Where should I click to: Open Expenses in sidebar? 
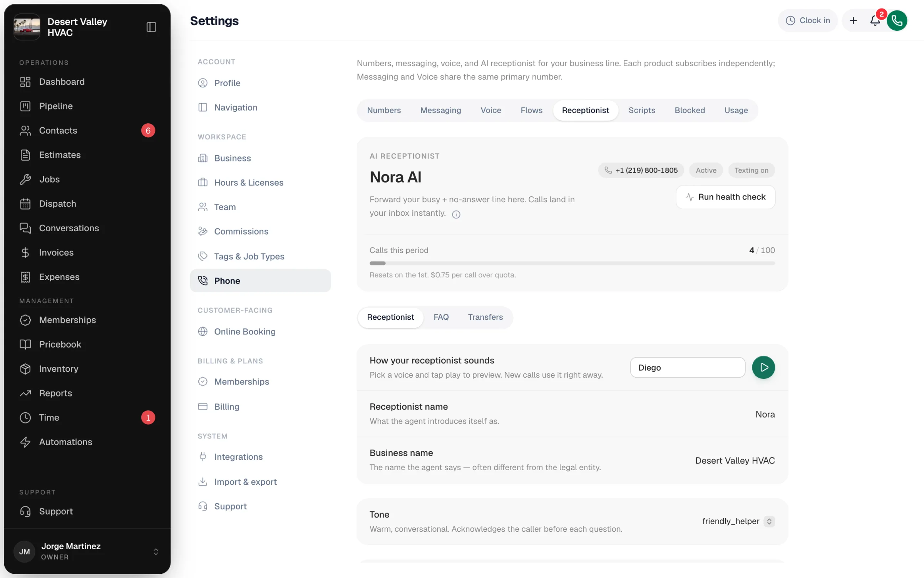[x=87, y=277]
